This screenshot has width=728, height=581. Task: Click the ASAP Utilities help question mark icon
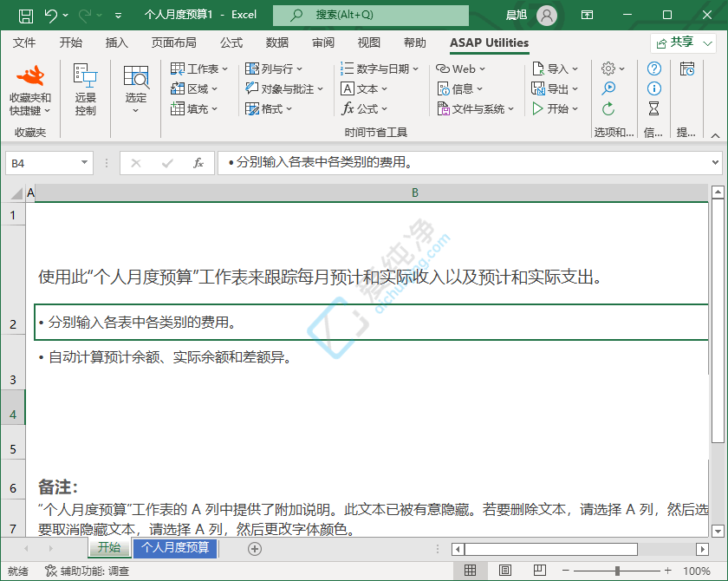(653, 68)
